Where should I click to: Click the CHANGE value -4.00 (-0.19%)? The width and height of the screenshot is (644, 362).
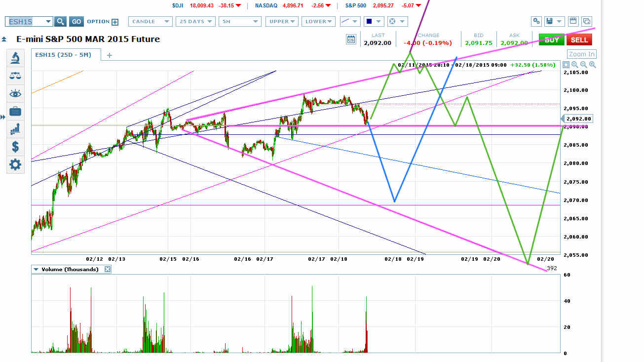[428, 43]
